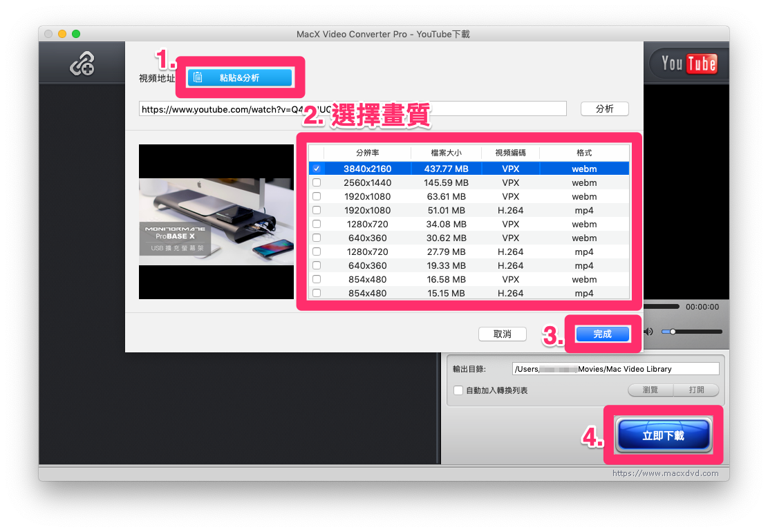
Task: Uncheck the 3840x2160 webm checkbox
Action: point(317,169)
